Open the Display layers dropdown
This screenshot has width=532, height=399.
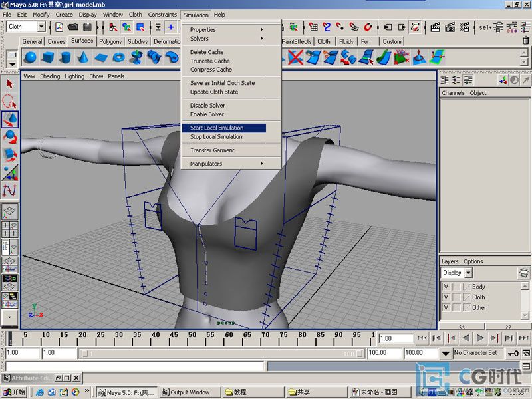[x=468, y=273]
